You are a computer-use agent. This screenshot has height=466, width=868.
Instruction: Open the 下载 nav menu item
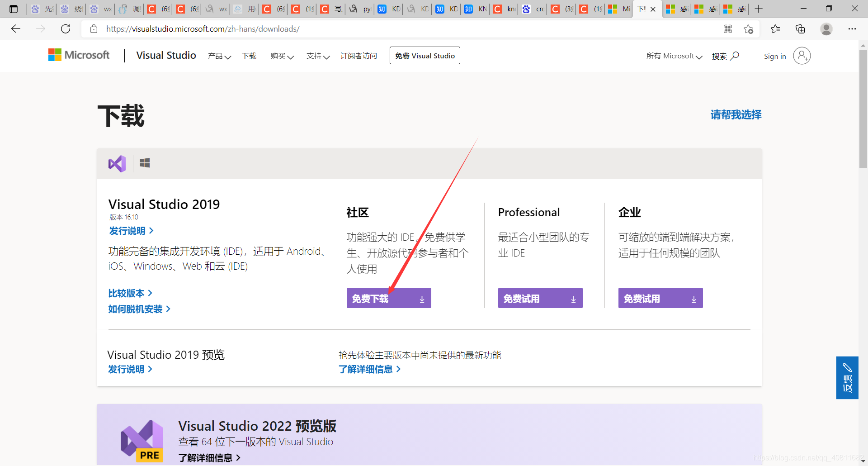(249, 56)
